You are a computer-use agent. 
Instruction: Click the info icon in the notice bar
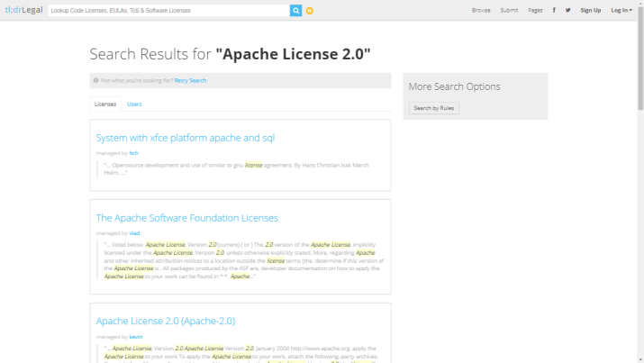[96, 80]
